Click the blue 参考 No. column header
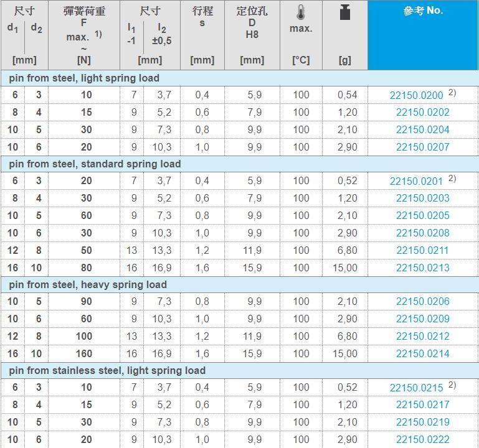 pyautogui.click(x=422, y=11)
